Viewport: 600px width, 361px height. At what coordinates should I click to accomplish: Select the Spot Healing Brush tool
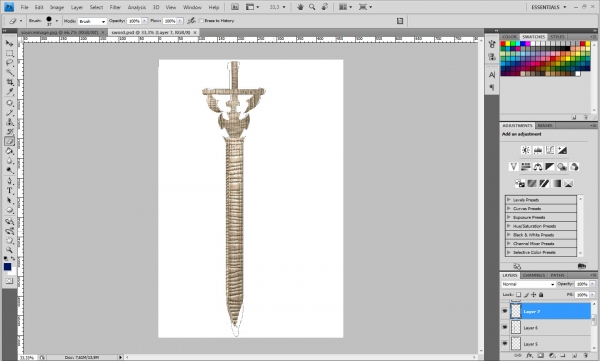click(10, 103)
